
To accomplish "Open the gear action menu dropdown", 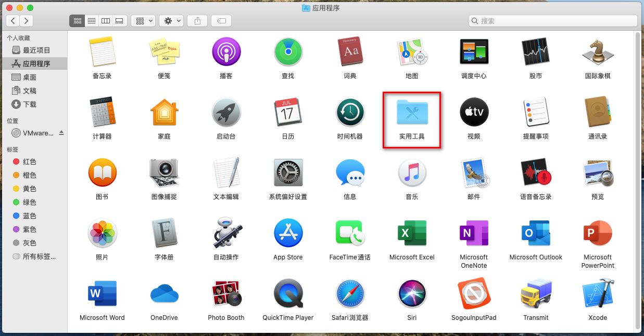I will click(171, 21).
